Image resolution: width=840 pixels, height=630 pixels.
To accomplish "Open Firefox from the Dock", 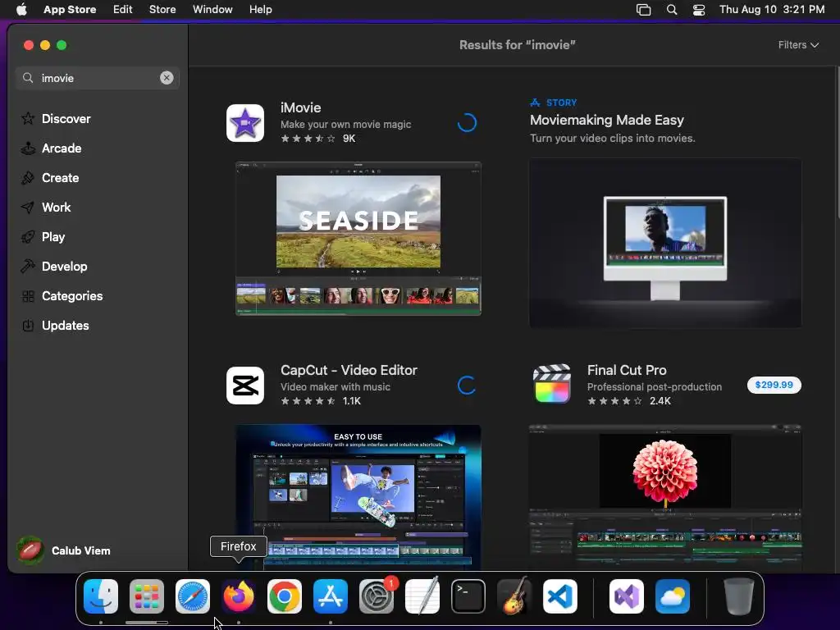I will tap(239, 596).
